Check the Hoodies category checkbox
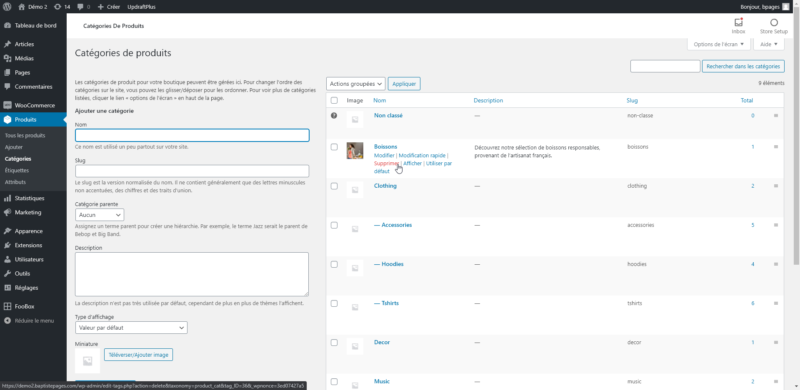The image size is (800, 390). tap(334, 264)
